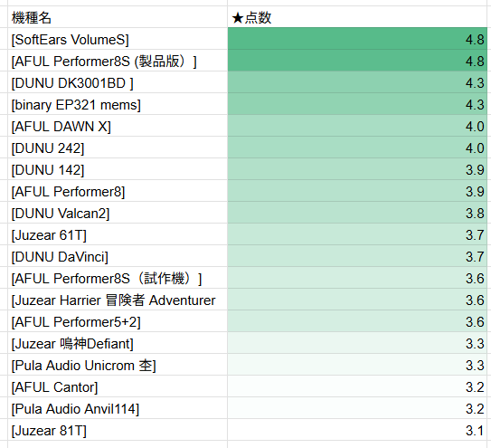Select the ★点数 header cell

[357, 17]
